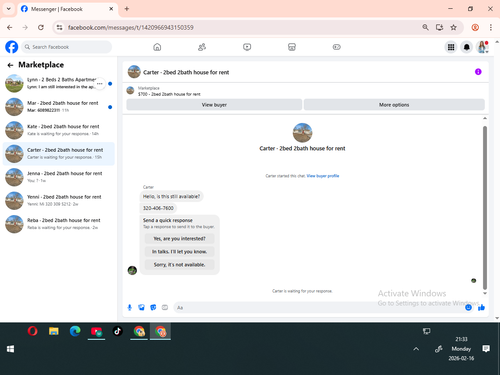
Task: Record a voice clip with microphone icon
Action: (x=130, y=307)
